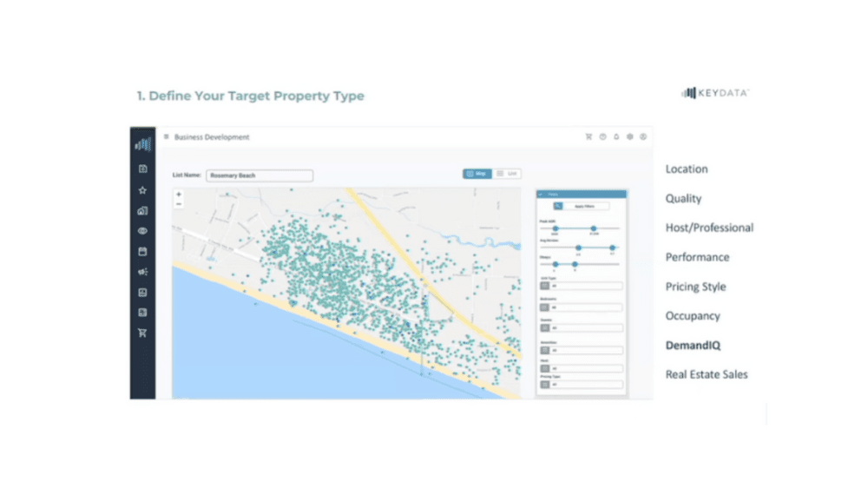This screenshot has width=868, height=489.
Task: Open the calendar icon in sidebar
Action: click(143, 251)
